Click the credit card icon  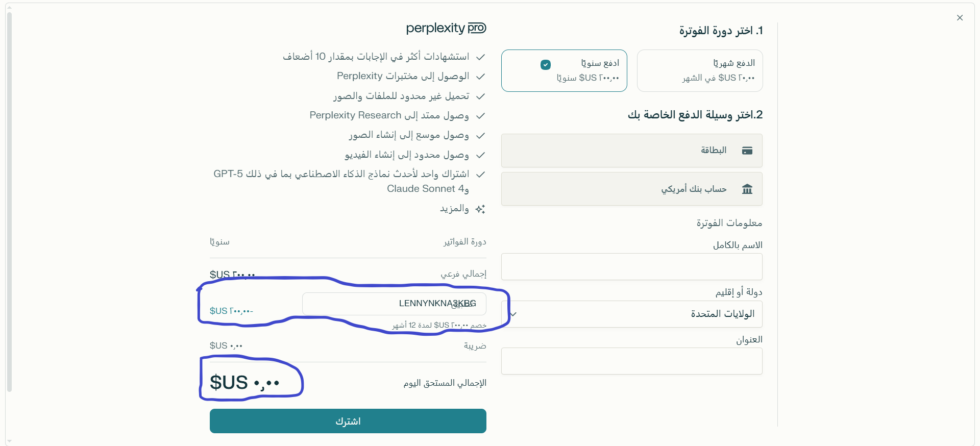click(x=747, y=151)
